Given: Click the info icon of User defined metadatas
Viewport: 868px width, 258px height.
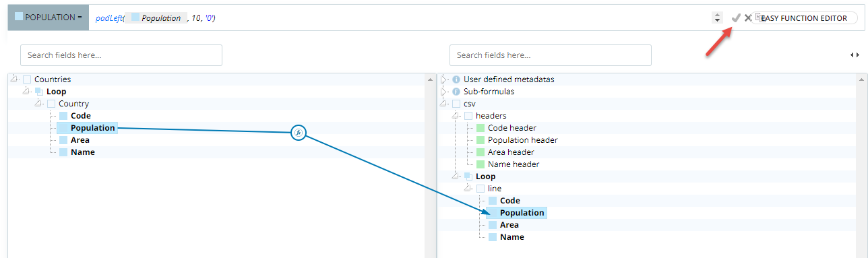Looking at the screenshot, I should pos(456,79).
